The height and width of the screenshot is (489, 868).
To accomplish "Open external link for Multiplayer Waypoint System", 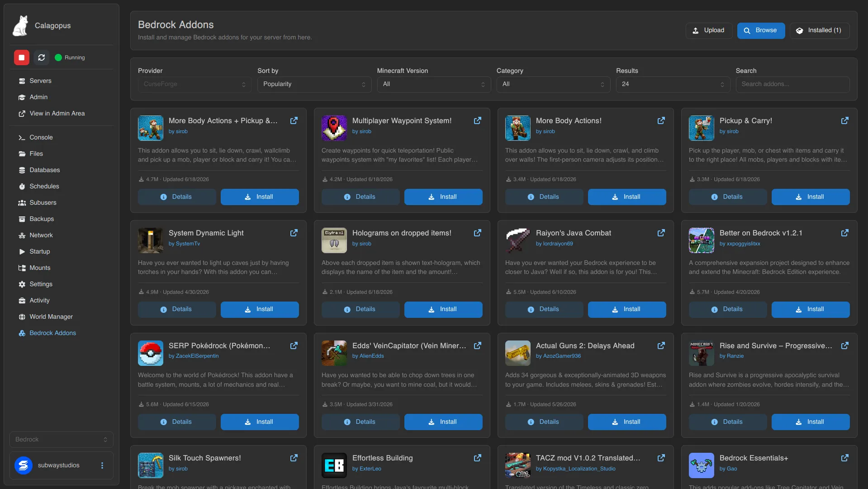I will 478,120.
